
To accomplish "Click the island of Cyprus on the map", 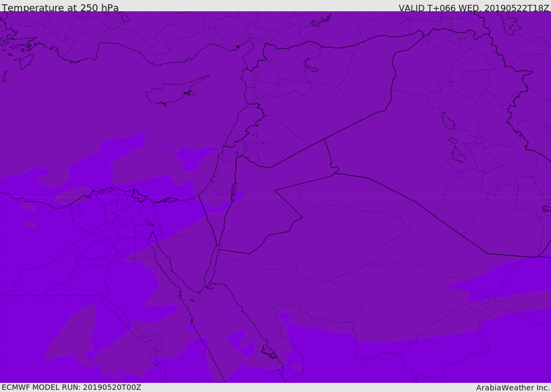I will coord(176,91).
